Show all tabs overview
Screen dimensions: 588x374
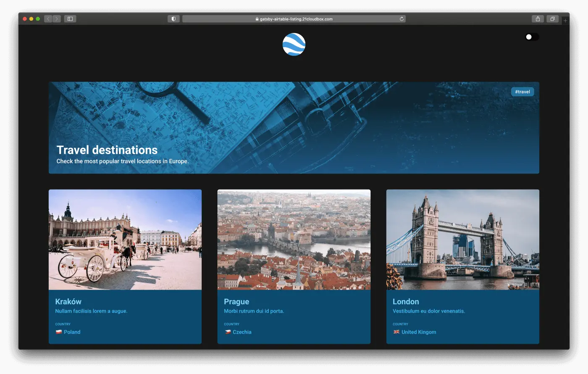coord(552,19)
